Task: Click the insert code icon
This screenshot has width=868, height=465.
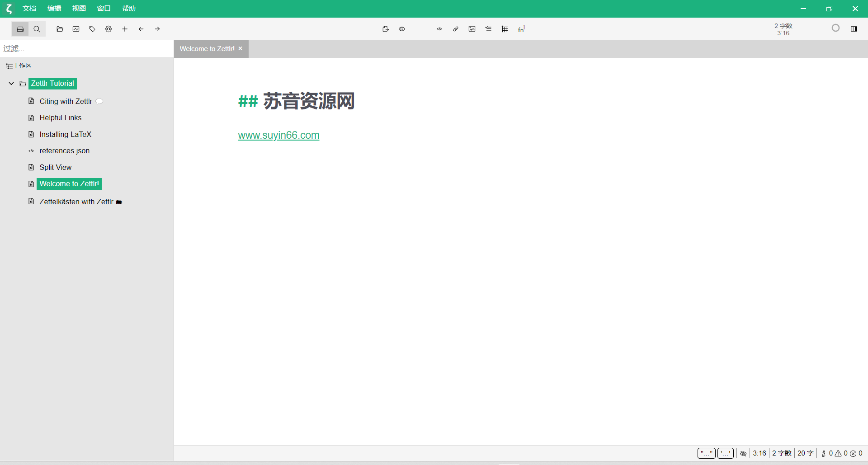Action: click(x=439, y=28)
